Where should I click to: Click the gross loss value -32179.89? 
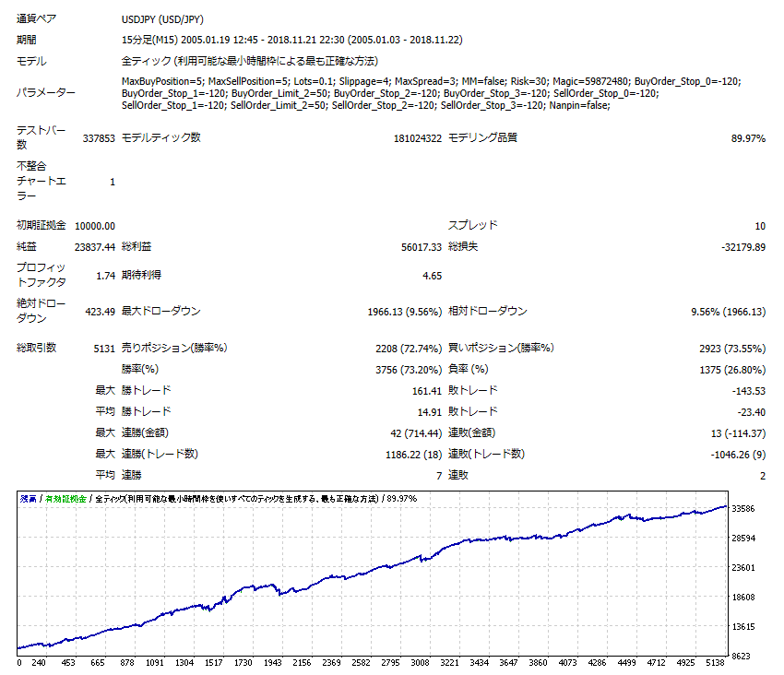[743, 247]
